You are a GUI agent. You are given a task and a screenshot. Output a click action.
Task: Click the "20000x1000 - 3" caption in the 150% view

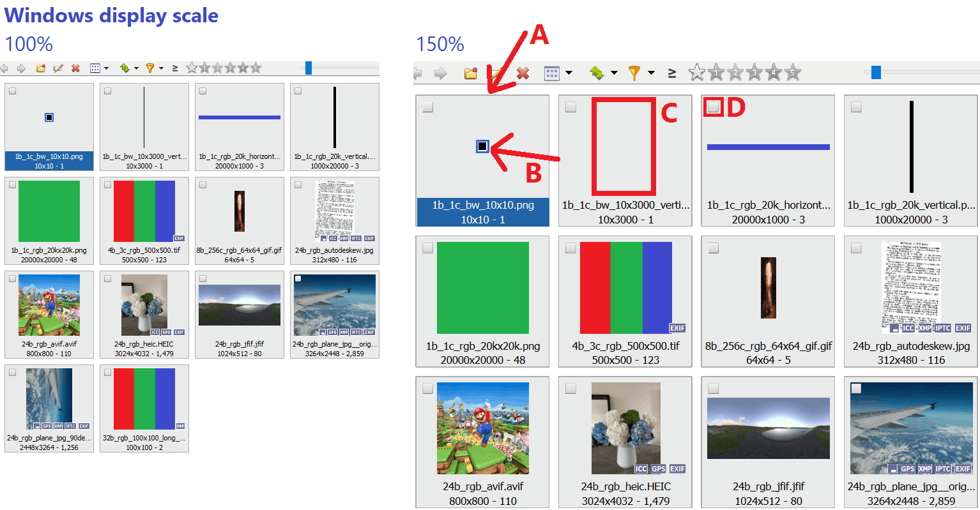click(769, 220)
